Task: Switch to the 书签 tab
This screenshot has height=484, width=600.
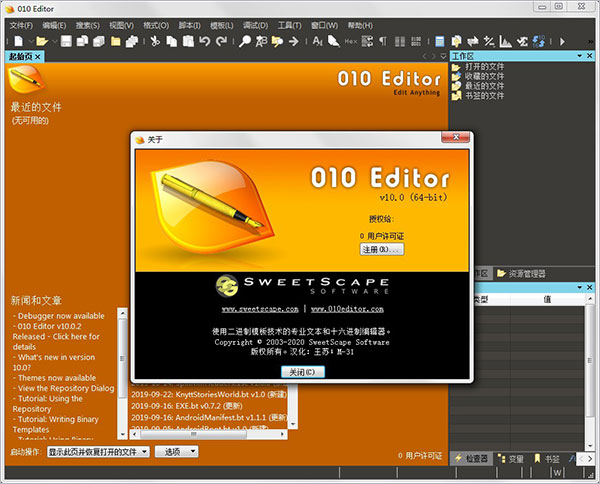Action: pos(547,458)
